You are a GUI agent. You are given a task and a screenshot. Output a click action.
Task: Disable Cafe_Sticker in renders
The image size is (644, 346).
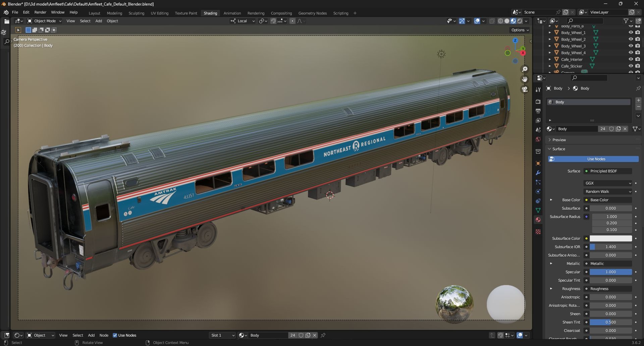coord(637,66)
